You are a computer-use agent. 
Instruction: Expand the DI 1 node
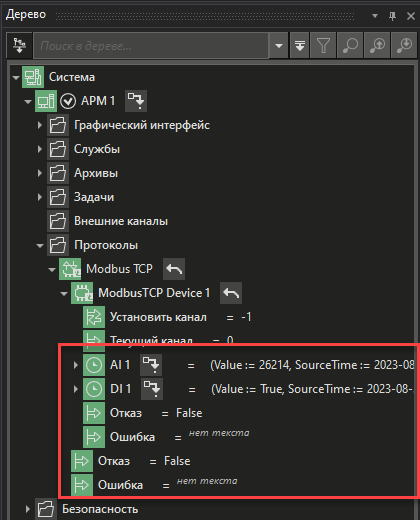tap(76, 389)
